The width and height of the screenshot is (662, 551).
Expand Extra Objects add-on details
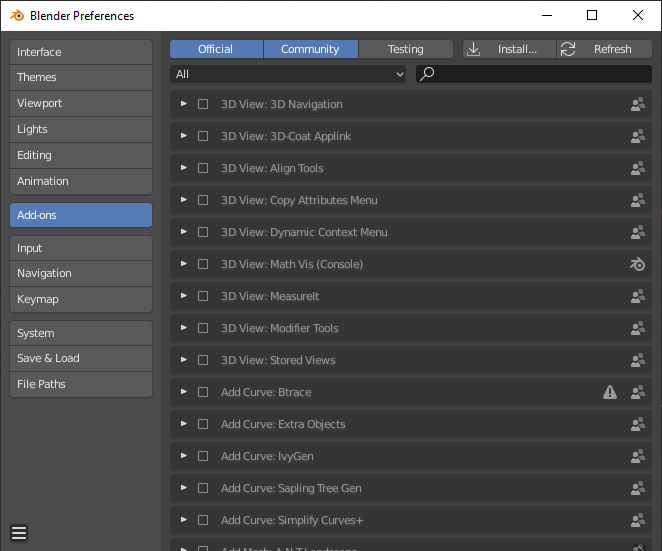(184, 423)
